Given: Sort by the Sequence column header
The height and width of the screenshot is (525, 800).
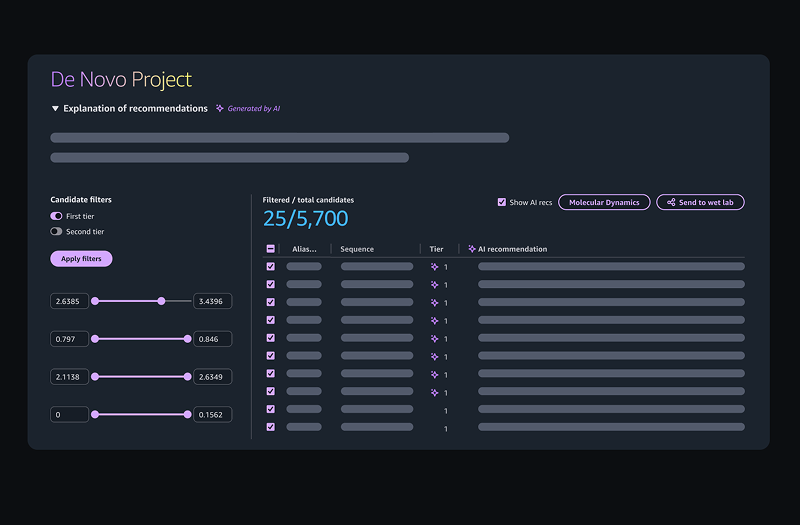Looking at the screenshot, I should (x=357, y=249).
